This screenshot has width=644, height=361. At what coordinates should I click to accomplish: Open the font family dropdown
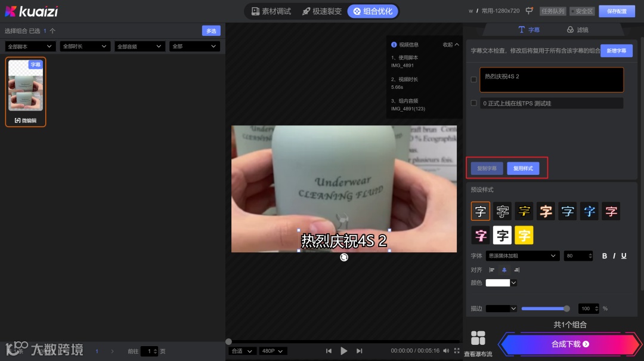[522, 256]
